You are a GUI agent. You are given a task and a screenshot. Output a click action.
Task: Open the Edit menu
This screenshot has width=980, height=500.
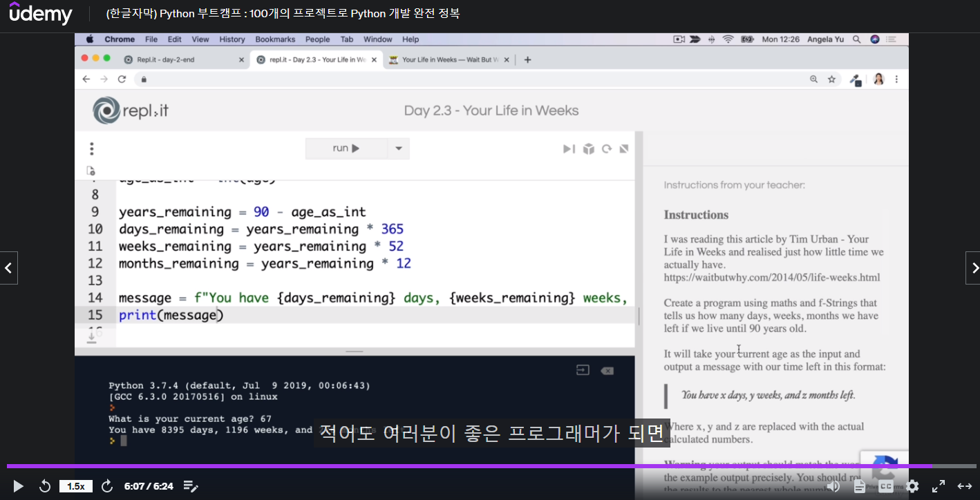point(175,39)
